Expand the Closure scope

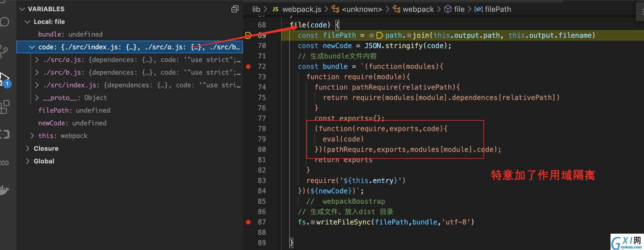(x=27, y=148)
